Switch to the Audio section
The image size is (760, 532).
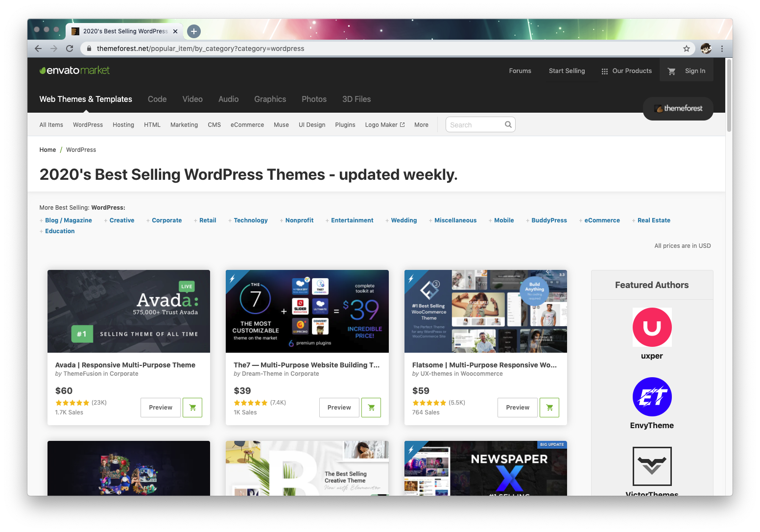228,99
